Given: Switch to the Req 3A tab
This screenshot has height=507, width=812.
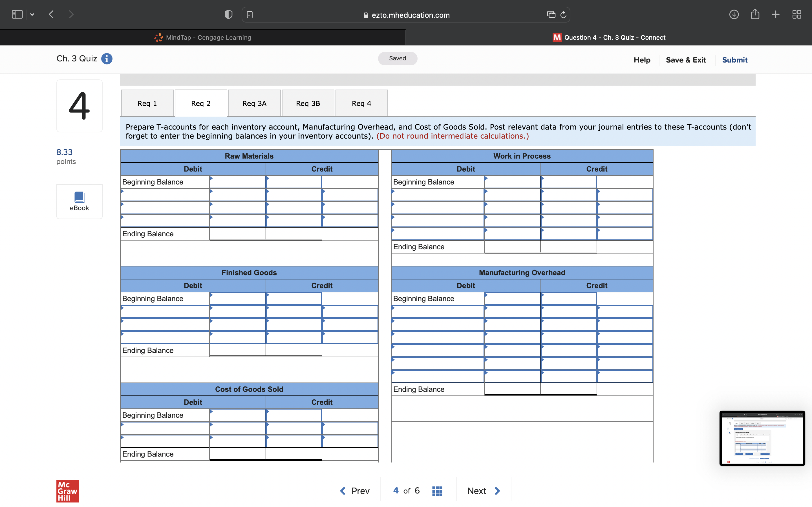Looking at the screenshot, I should click(x=254, y=103).
